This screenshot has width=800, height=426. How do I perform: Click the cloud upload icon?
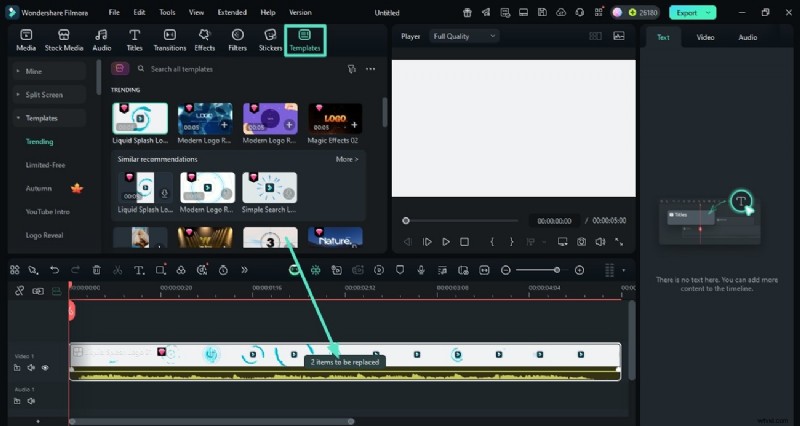[x=561, y=13]
